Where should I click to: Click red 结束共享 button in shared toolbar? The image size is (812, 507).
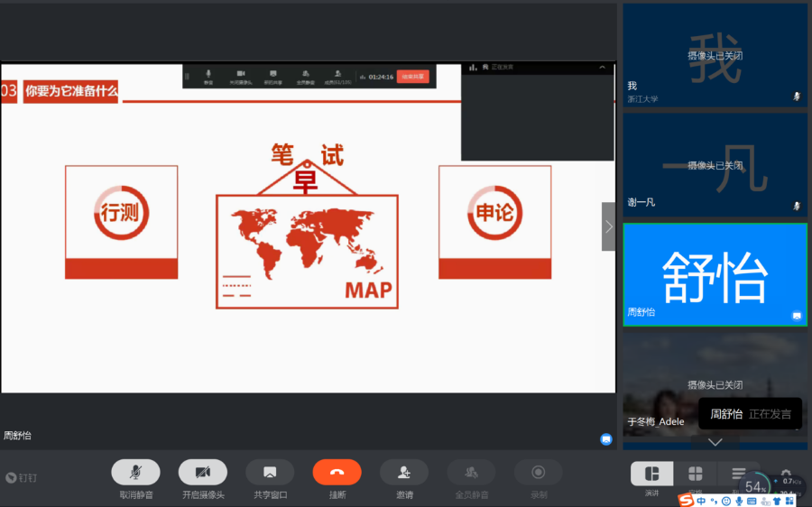click(x=413, y=77)
